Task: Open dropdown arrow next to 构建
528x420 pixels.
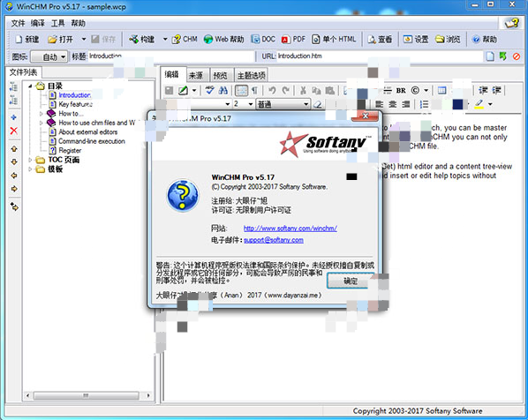Action: pos(165,40)
